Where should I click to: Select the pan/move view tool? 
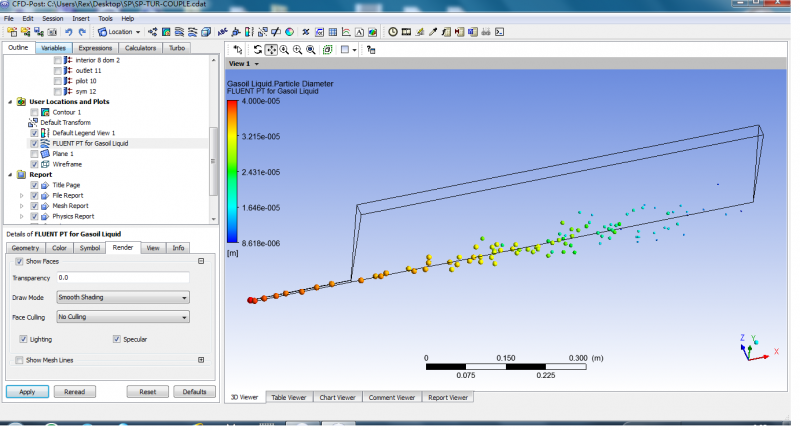pos(271,49)
